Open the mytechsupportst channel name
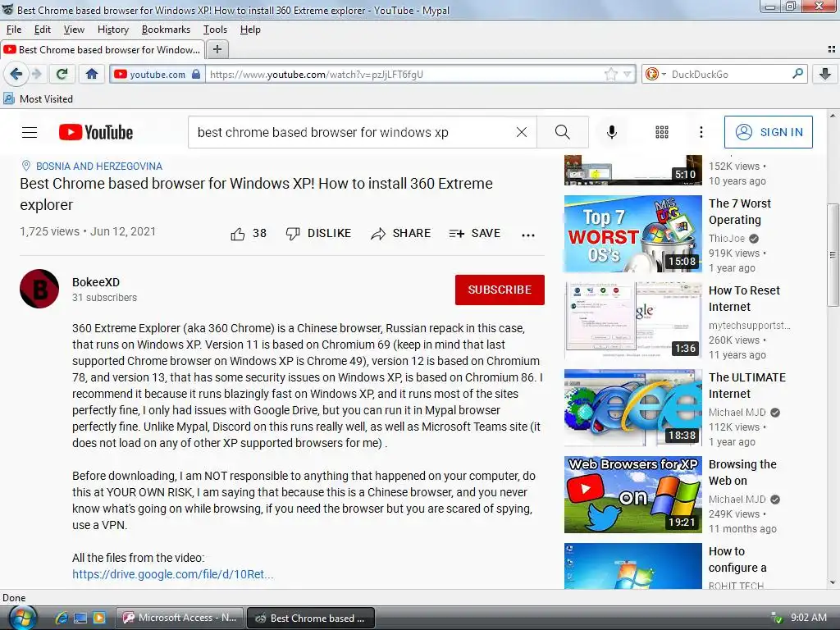 coord(750,325)
